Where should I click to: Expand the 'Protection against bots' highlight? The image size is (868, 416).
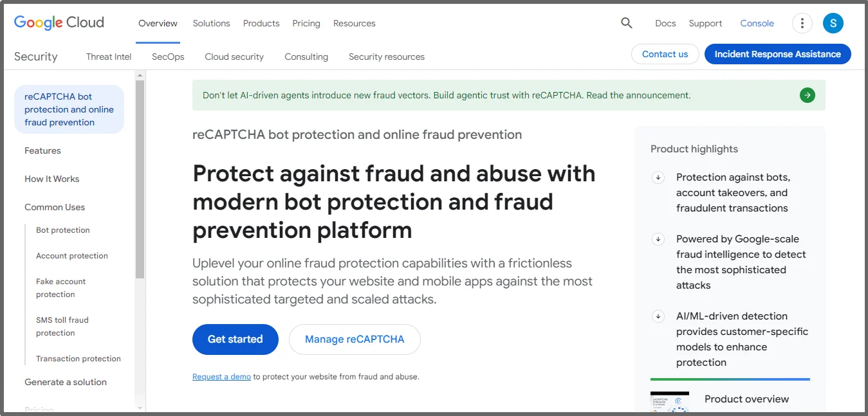tap(658, 177)
